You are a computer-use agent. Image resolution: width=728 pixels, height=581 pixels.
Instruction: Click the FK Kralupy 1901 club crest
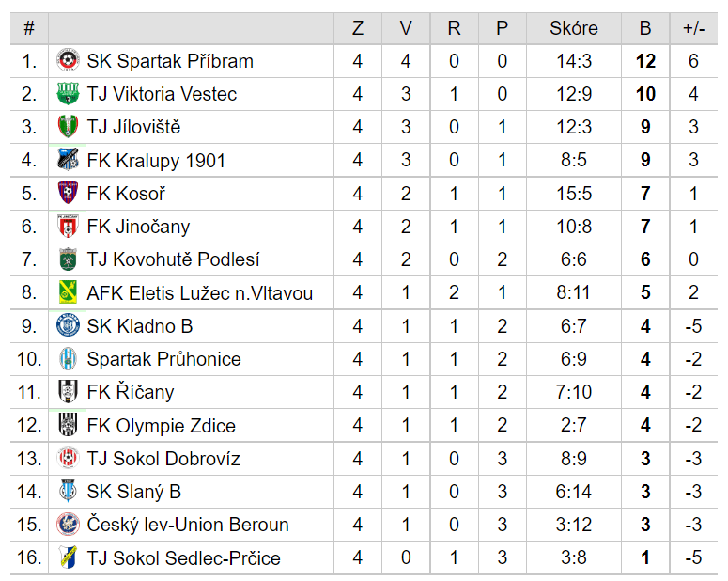pyautogui.click(x=68, y=160)
